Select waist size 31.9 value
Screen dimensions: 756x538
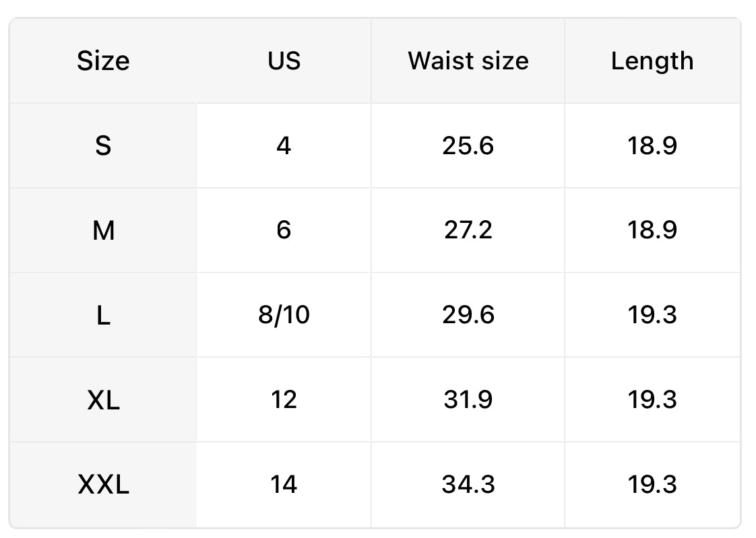(x=468, y=400)
